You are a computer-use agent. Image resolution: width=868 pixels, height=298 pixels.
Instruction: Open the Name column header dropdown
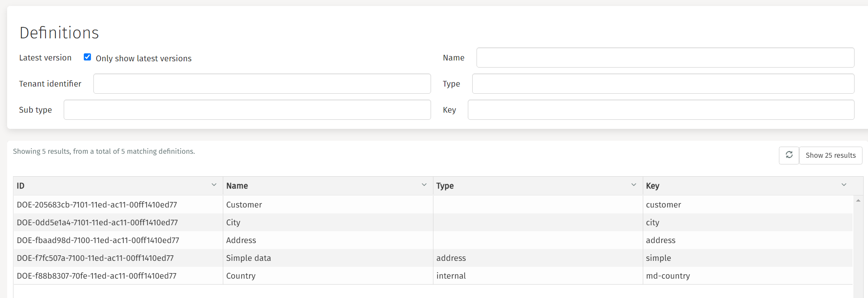[424, 185]
